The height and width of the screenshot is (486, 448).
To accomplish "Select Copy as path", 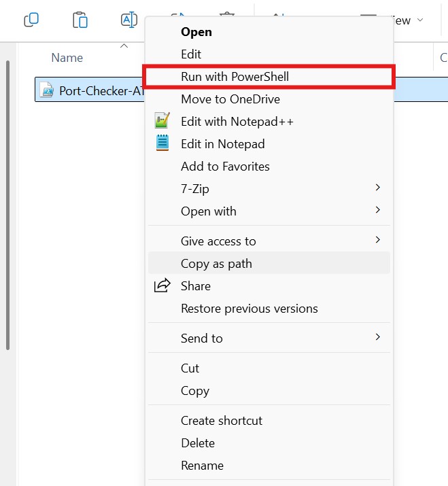I will (x=216, y=264).
